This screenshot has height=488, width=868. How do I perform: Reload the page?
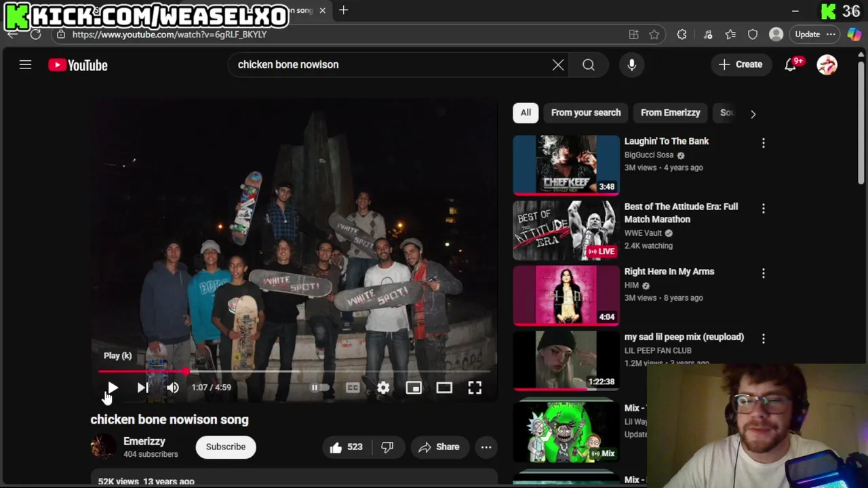[x=35, y=34]
